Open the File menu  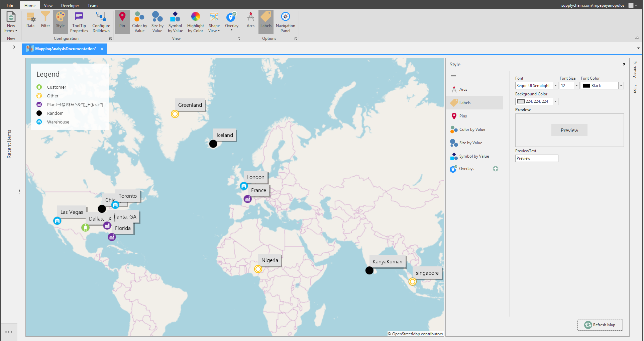click(x=10, y=5)
